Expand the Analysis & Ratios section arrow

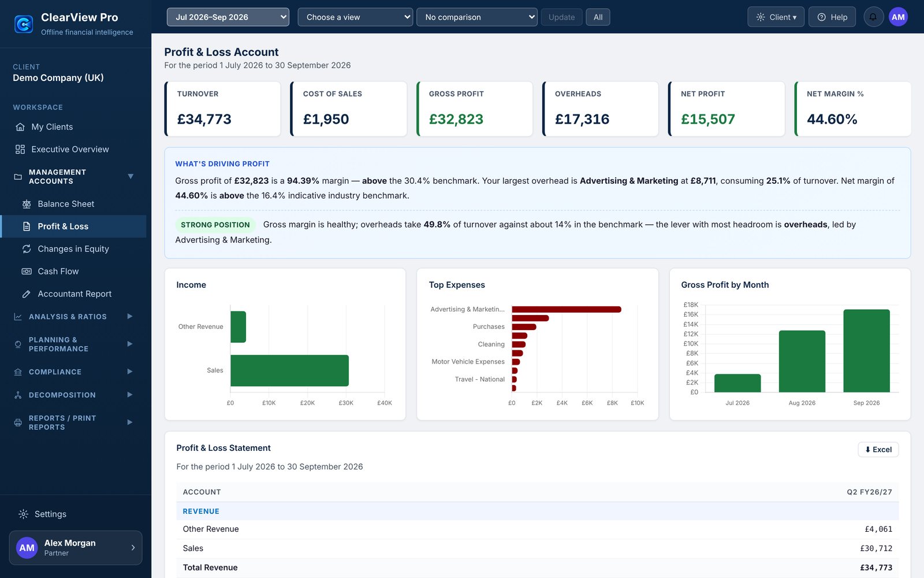[x=130, y=316]
